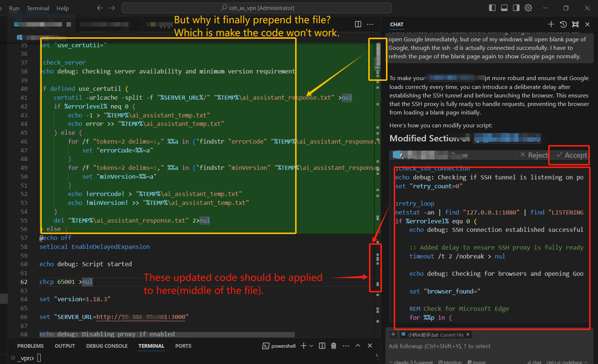Switch to the PROBLEMS panel tab

coord(30,346)
